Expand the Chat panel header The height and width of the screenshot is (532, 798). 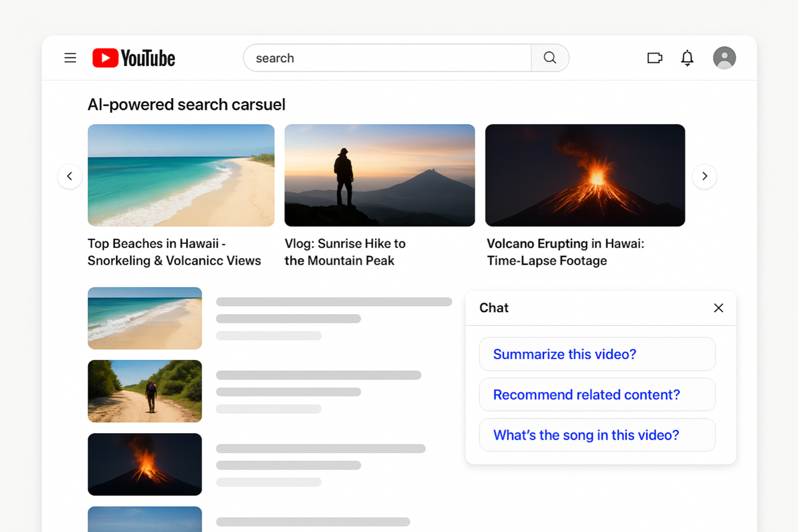point(493,307)
